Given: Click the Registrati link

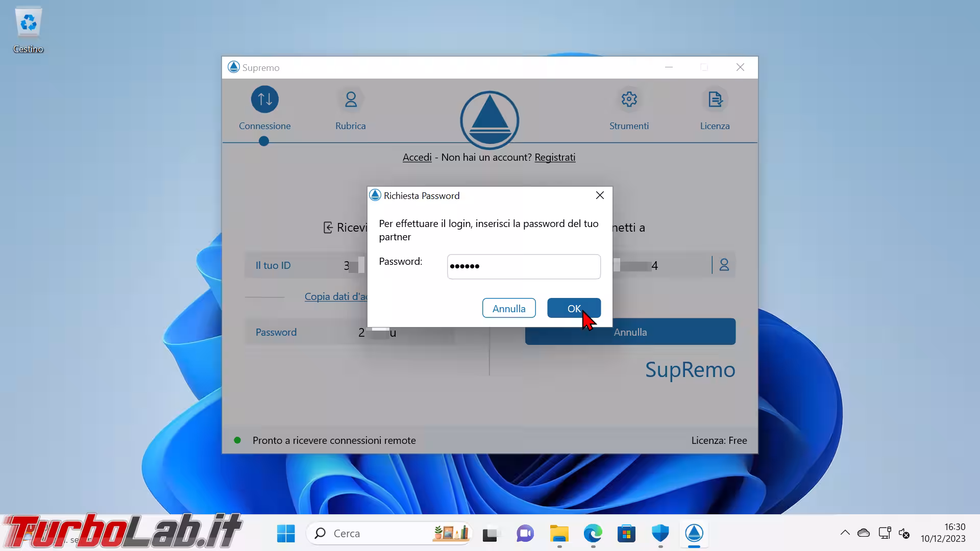Looking at the screenshot, I should (x=554, y=157).
